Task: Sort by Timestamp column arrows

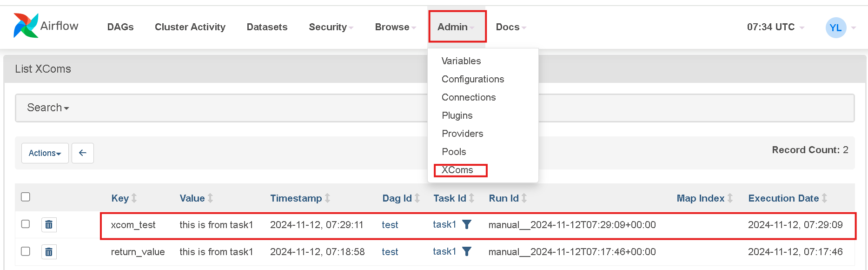Action: coord(327,198)
